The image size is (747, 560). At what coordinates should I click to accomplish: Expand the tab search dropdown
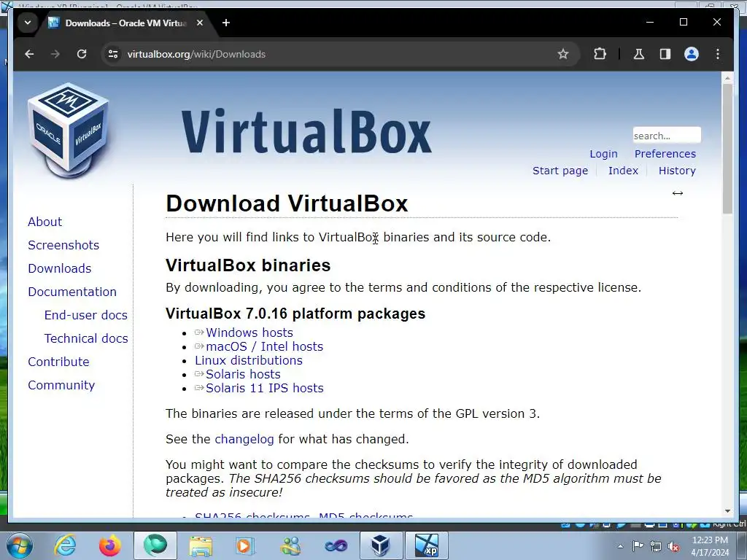click(28, 23)
